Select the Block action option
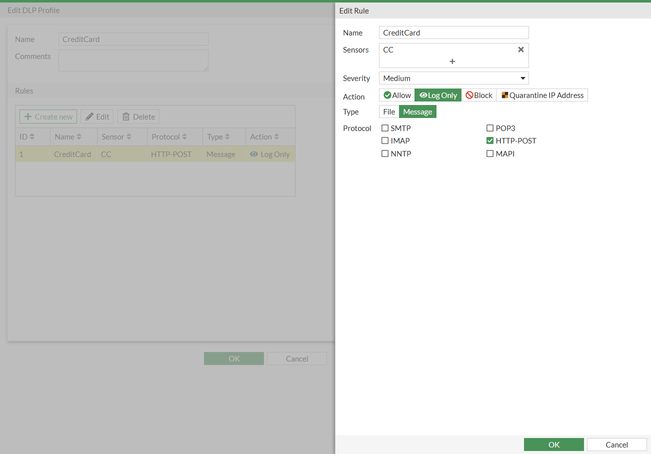This screenshot has width=651, height=454. click(x=479, y=95)
